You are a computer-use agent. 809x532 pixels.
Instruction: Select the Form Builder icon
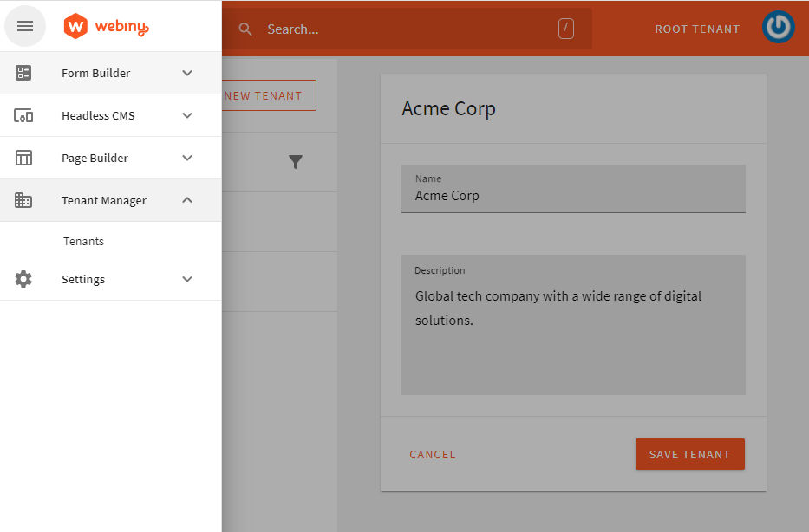22,73
